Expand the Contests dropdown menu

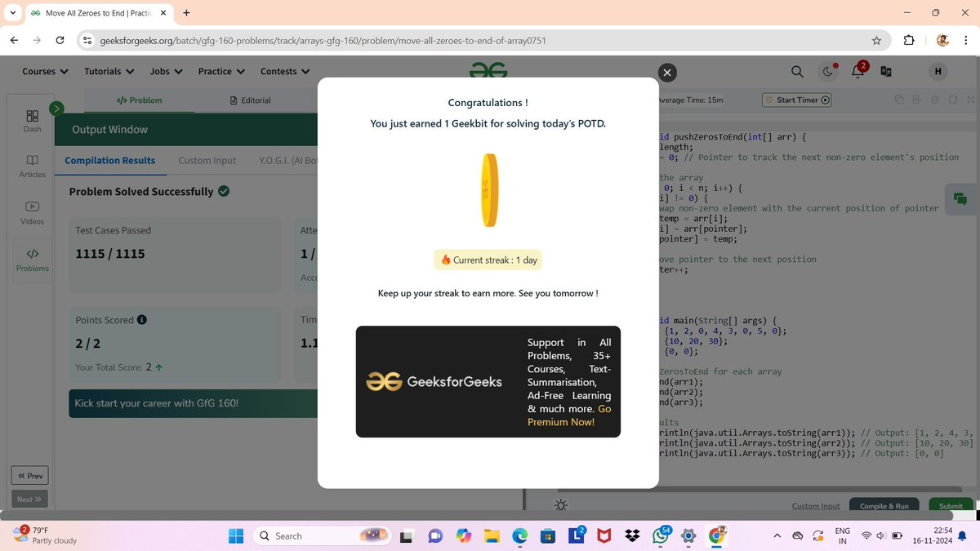click(285, 71)
